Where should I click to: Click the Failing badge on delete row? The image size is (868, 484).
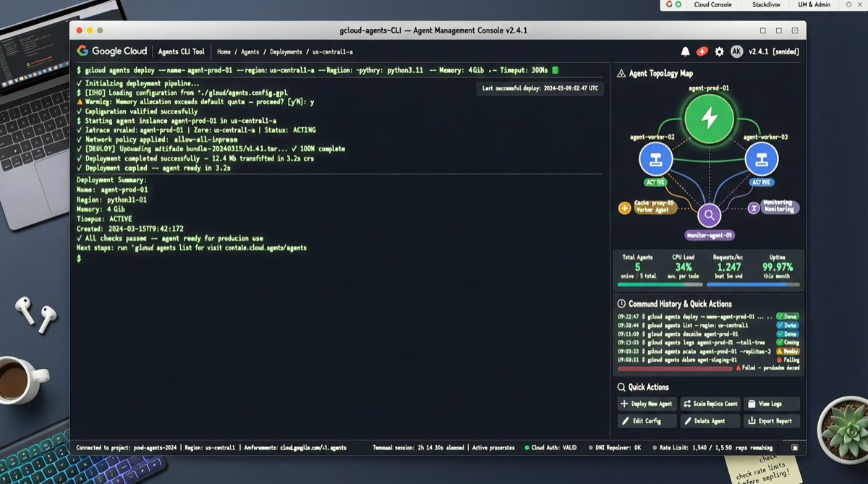click(x=788, y=360)
